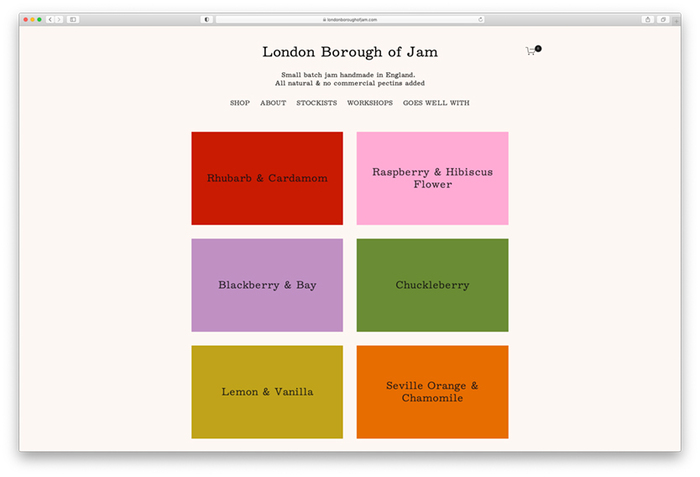This screenshot has height=477, width=700.
Task: Open the Safari share button
Action: point(648,20)
